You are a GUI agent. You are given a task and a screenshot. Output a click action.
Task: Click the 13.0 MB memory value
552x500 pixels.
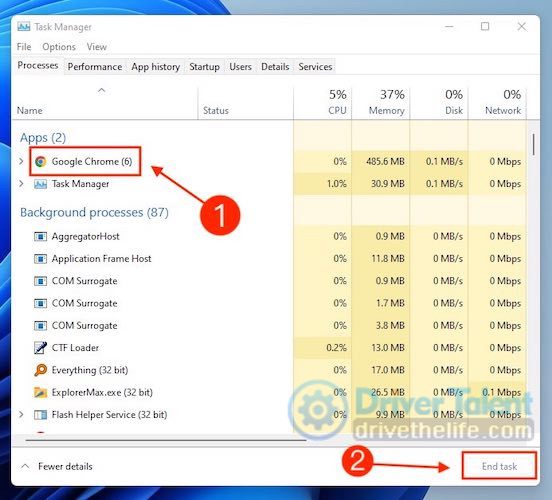[388, 348]
